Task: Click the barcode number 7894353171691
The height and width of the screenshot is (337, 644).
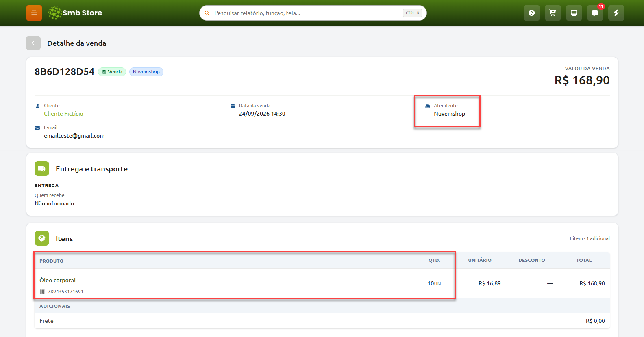Action: 65,292
